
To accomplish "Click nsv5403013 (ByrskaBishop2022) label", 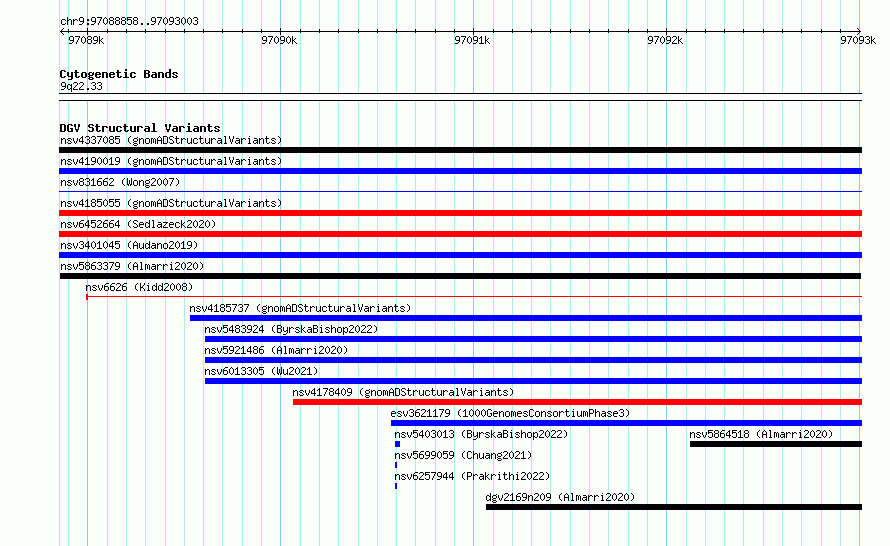I will (x=481, y=434).
